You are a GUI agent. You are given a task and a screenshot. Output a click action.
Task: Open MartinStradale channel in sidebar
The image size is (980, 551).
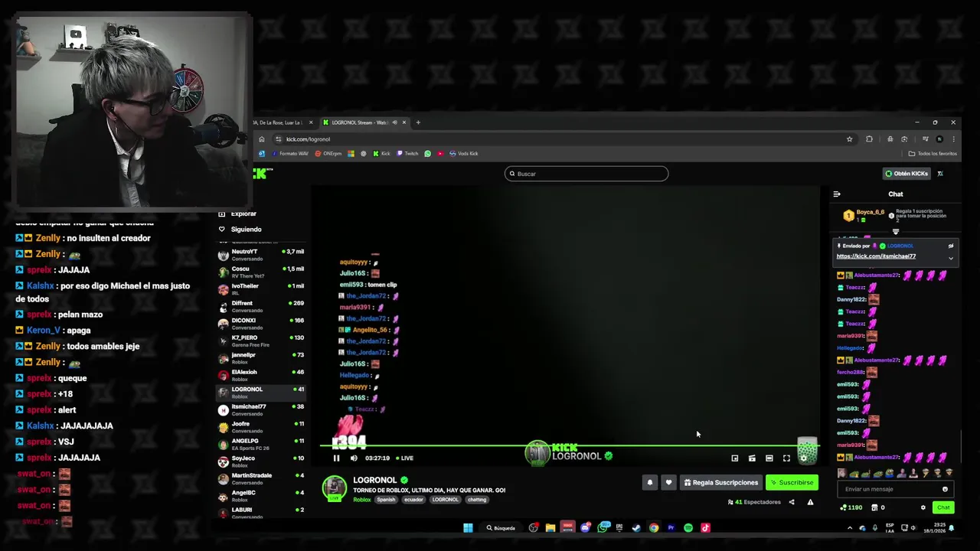pyautogui.click(x=261, y=479)
